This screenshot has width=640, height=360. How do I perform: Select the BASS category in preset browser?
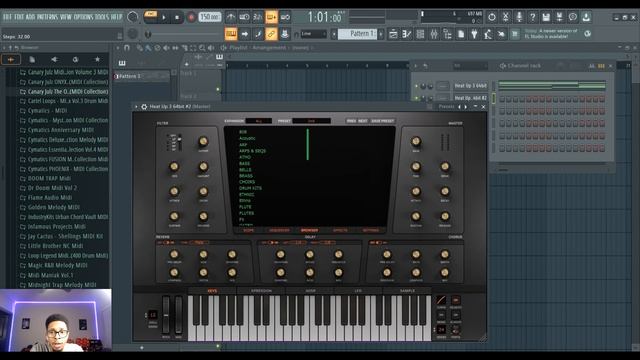tap(244, 163)
